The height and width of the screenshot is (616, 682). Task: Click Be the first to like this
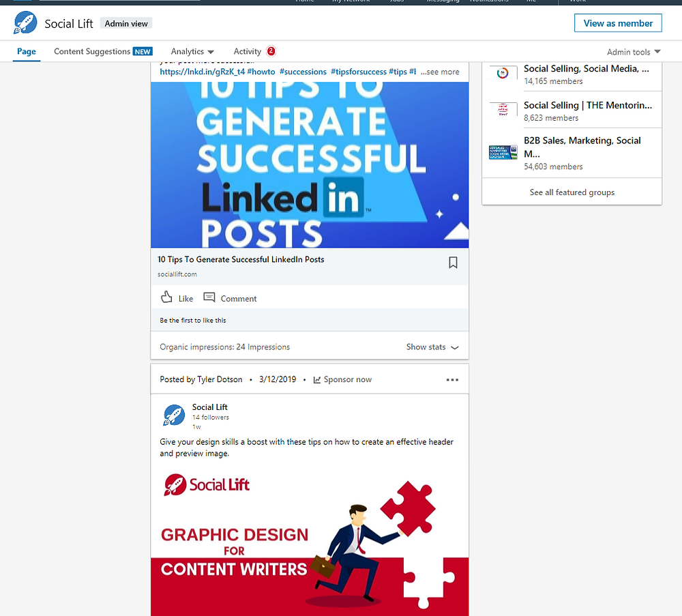tap(193, 320)
